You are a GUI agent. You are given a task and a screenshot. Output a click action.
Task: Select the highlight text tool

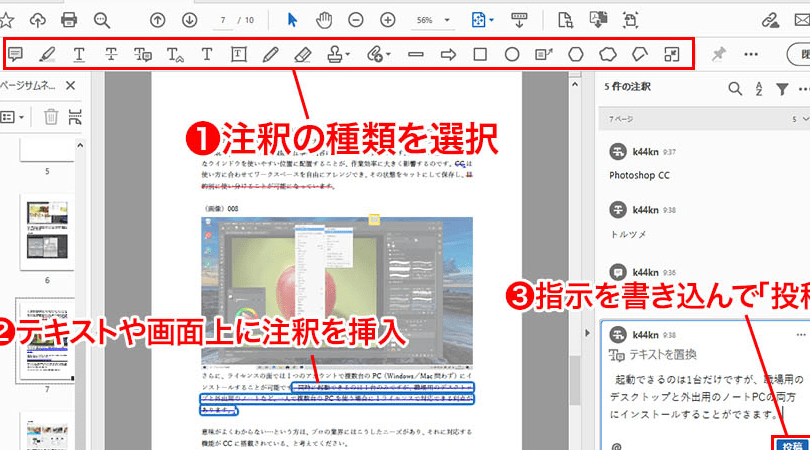(x=47, y=54)
